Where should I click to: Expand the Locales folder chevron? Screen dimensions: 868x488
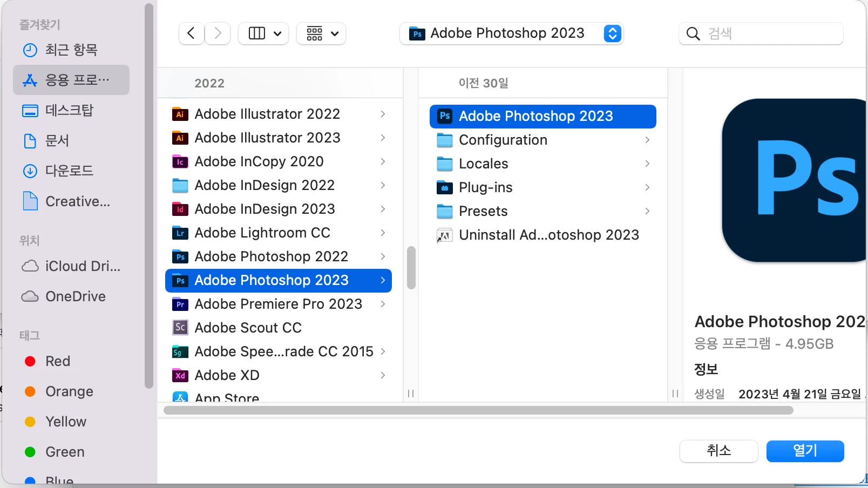pyautogui.click(x=647, y=164)
